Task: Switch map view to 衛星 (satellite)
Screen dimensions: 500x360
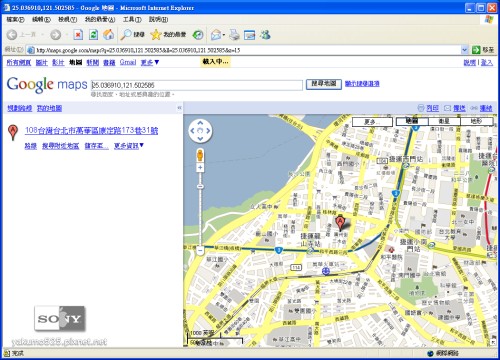Action: (x=444, y=121)
